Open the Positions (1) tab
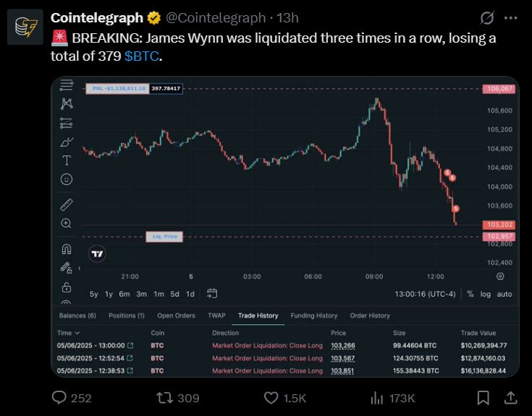 127,315
